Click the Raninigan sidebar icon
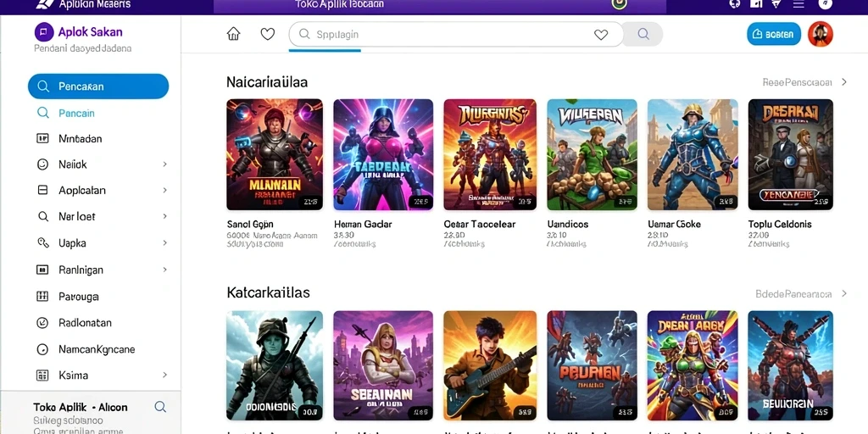Image resolution: width=868 pixels, height=434 pixels. (42, 270)
